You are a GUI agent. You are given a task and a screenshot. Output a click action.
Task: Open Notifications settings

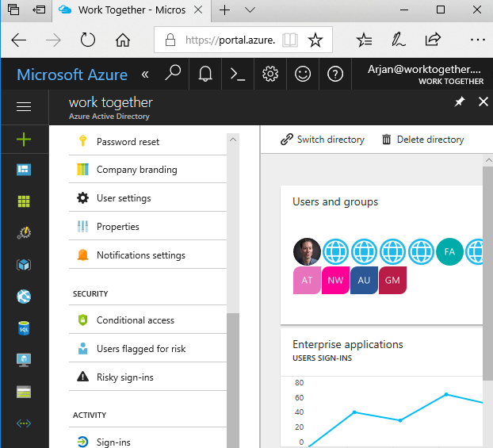(147, 255)
